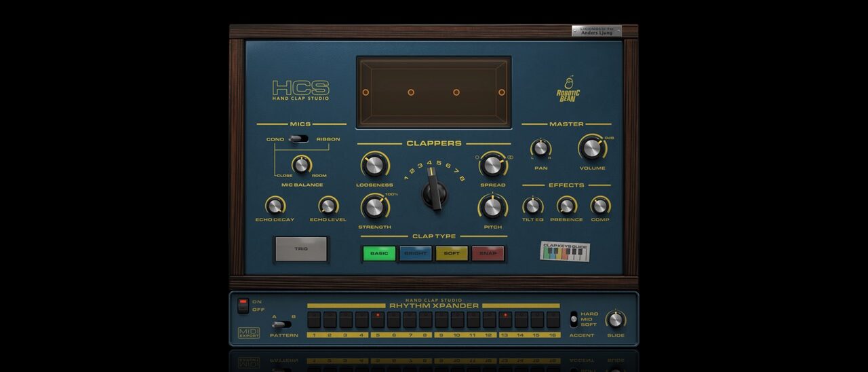Open the Clap Keys Guide sticker
Viewport: 868px width, 372px height.
565,252
